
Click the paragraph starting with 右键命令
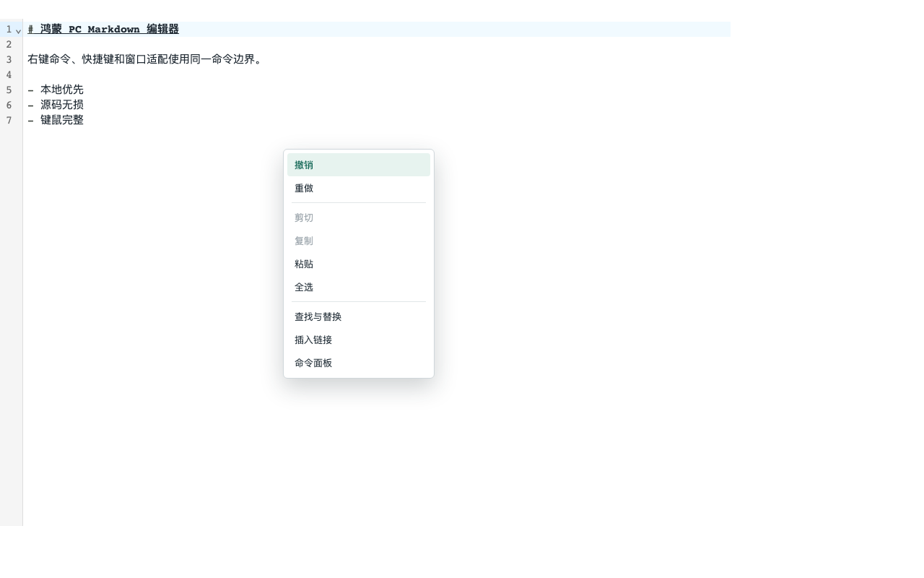pos(144,59)
